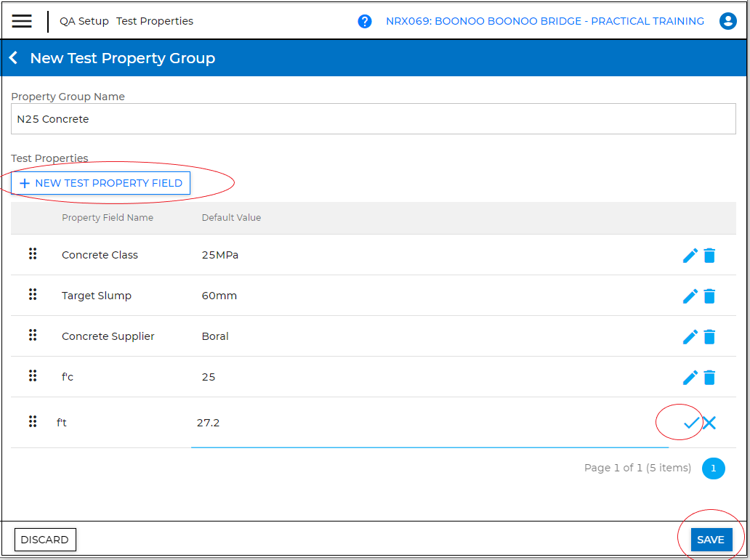The width and height of the screenshot is (750, 560).
Task: Open QA Setup breadcrumb
Action: (x=84, y=21)
